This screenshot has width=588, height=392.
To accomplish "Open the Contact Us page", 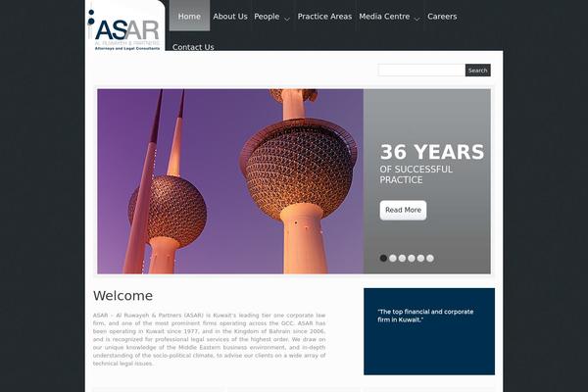I will [x=193, y=47].
